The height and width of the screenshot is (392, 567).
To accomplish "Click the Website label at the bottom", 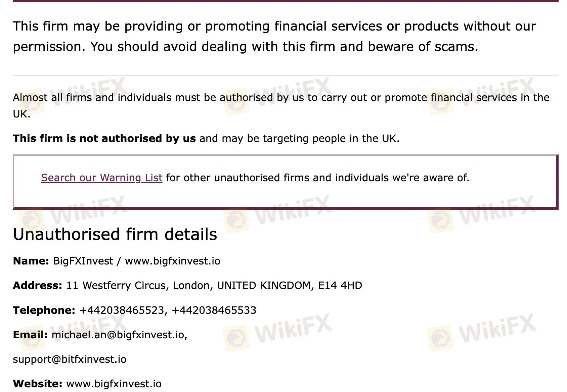I will [38, 384].
